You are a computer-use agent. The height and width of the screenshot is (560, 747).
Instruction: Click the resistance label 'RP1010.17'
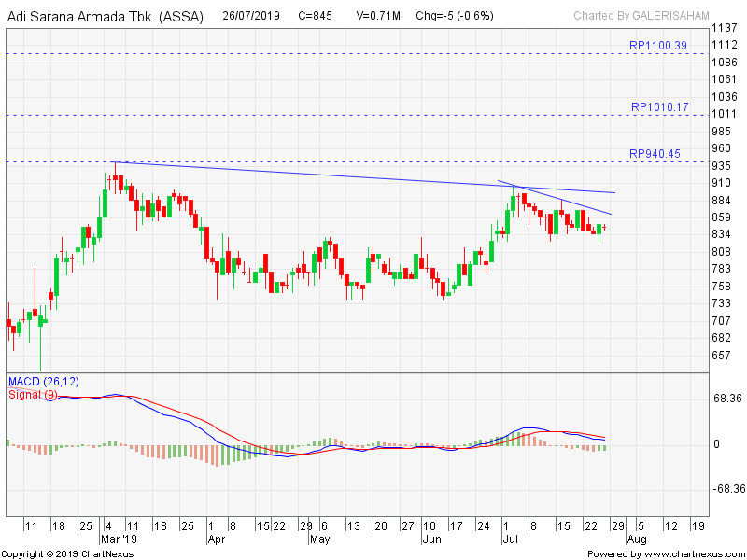pyautogui.click(x=660, y=107)
